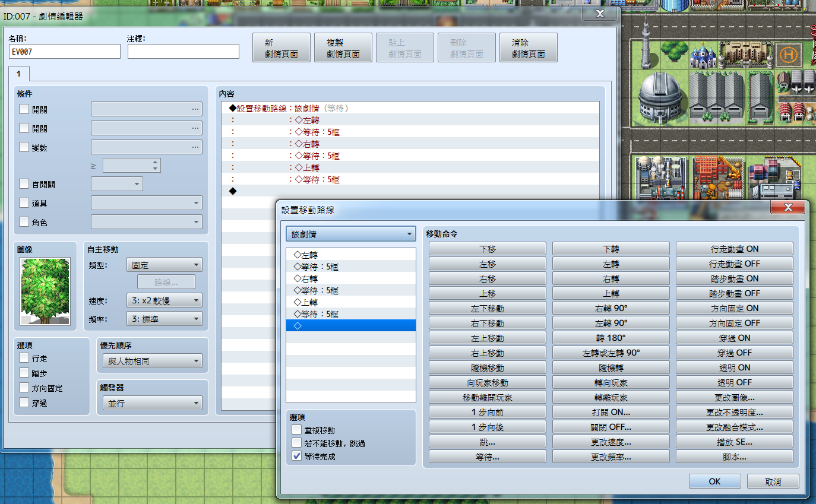
Task: Add the 下轉 turn command
Action: point(611,249)
